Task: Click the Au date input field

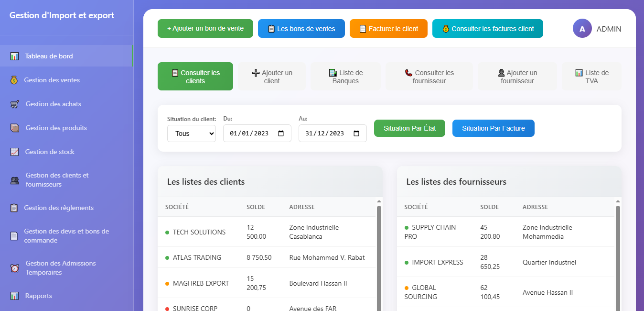Action: [333, 133]
